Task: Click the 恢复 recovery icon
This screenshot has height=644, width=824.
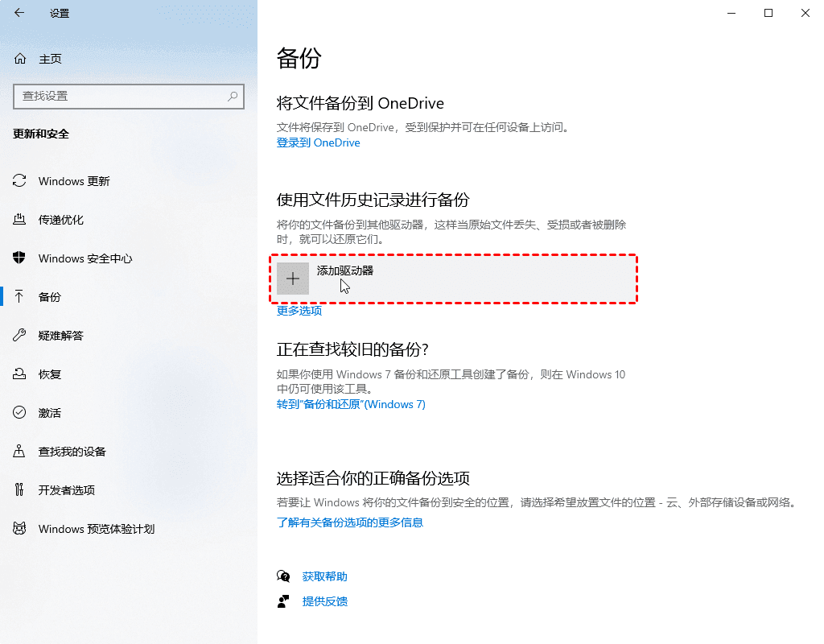Action: [20, 374]
